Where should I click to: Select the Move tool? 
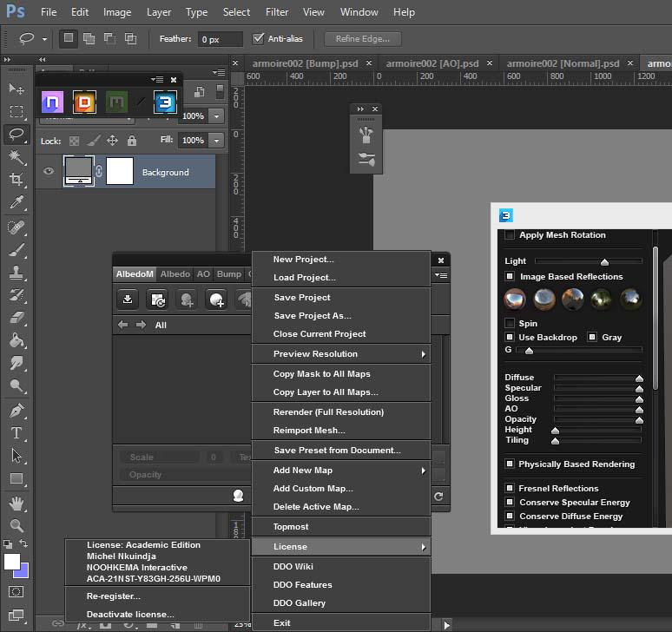(16, 89)
